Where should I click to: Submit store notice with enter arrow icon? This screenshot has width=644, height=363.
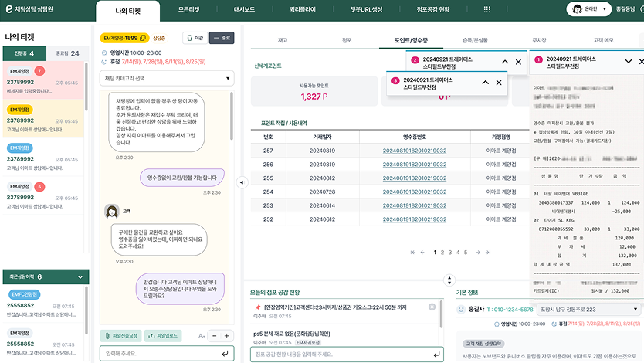(x=436, y=353)
